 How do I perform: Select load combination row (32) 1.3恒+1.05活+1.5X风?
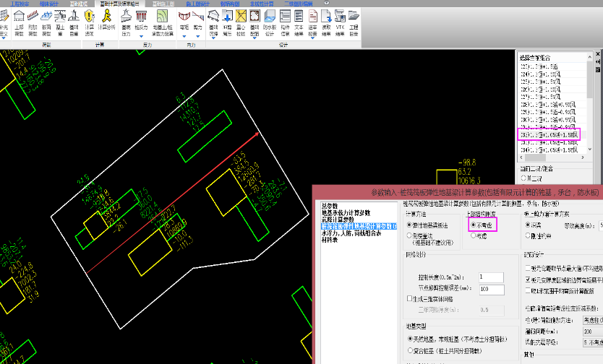(549, 134)
